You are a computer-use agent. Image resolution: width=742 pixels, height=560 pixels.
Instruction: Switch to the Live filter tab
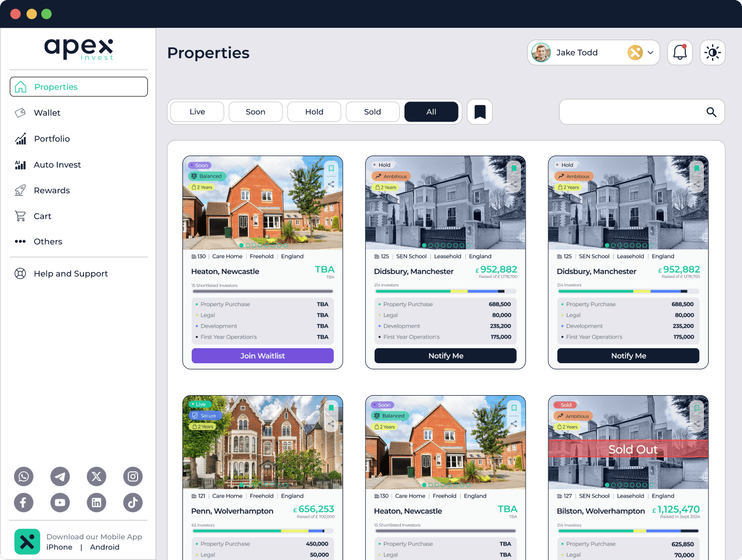tap(197, 112)
